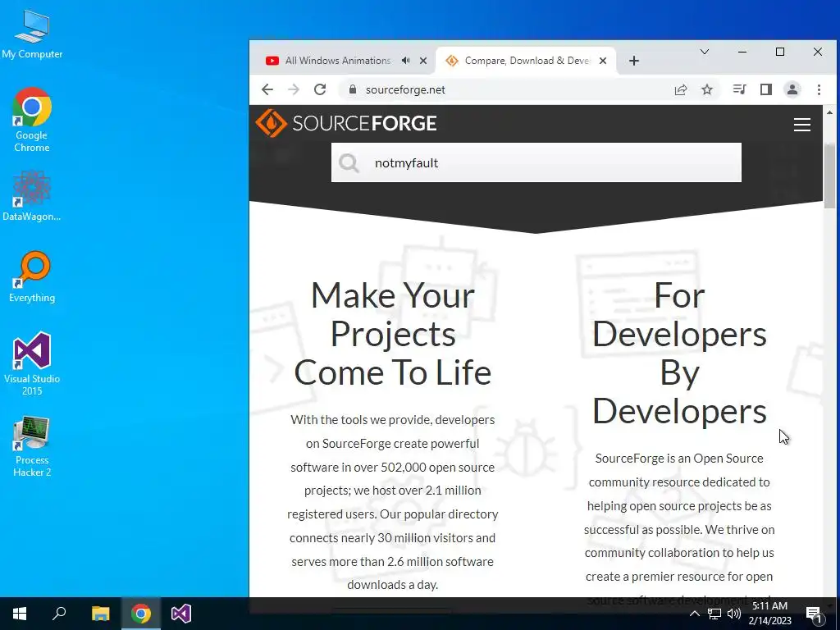
Task: Click the Chrome taskbar button
Action: (x=141, y=614)
